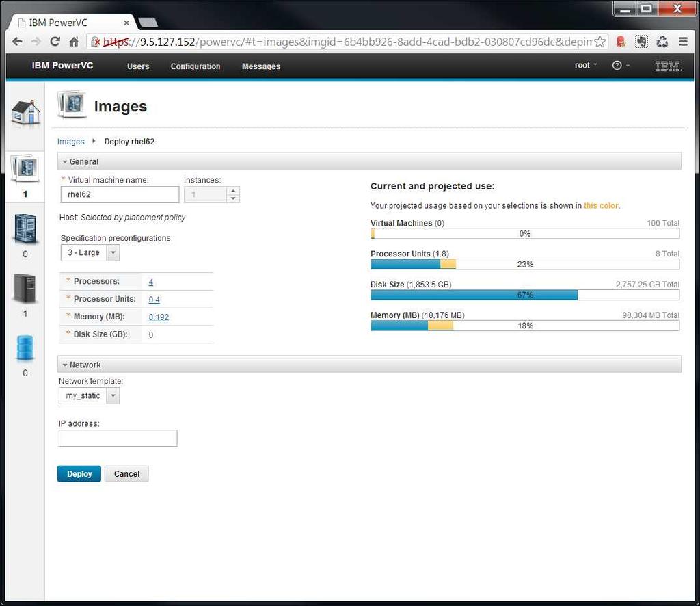700x606 pixels.
Task: Open the Configuration menu
Action: tap(196, 66)
